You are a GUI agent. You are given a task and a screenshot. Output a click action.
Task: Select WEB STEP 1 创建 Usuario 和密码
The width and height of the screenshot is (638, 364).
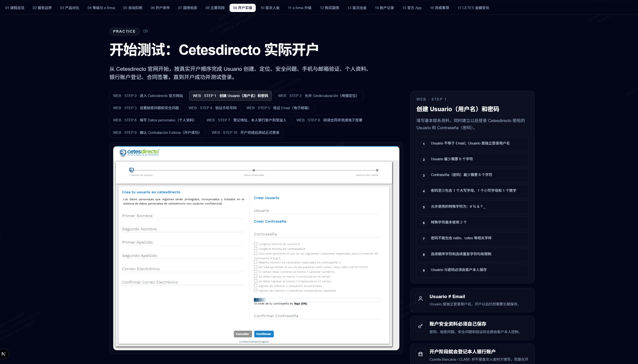pos(230,96)
